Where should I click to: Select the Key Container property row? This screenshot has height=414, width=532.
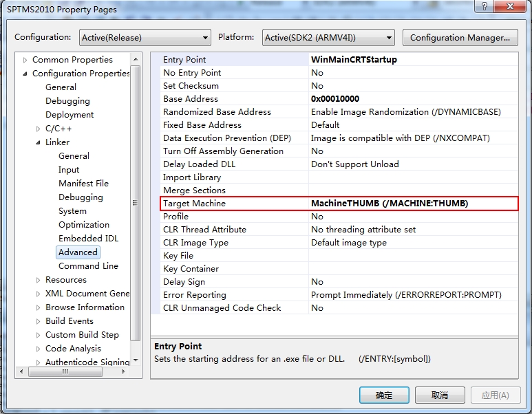(339, 269)
